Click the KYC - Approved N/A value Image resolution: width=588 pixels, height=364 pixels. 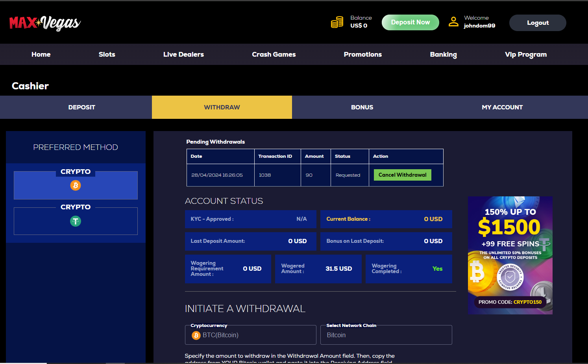pyautogui.click(x=301, y=219)
